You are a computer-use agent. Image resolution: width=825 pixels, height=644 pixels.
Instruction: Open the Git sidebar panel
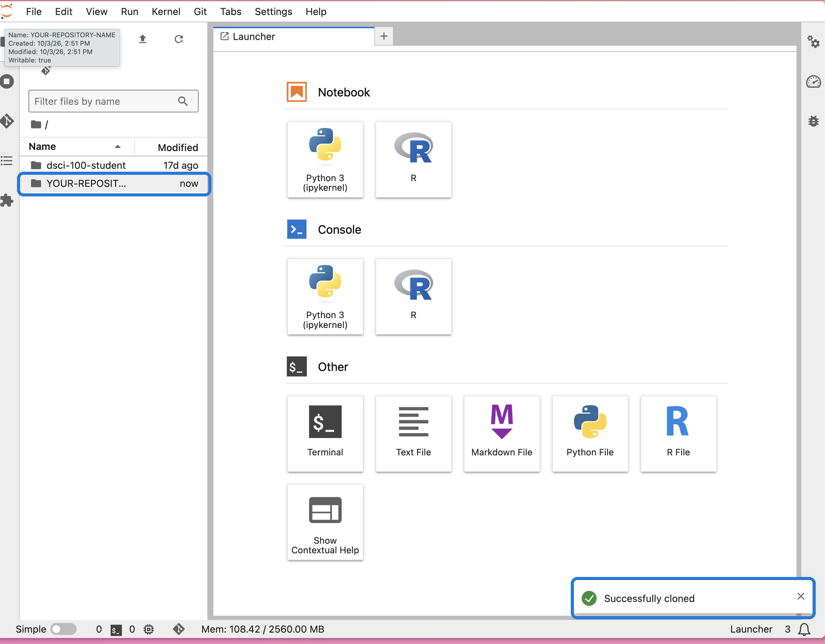[7, 121]
